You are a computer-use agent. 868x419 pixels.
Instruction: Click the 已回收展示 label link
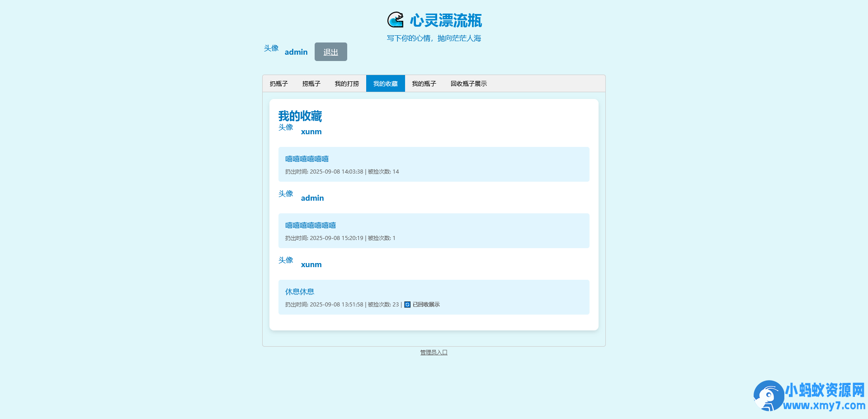[x=426, y=305]
